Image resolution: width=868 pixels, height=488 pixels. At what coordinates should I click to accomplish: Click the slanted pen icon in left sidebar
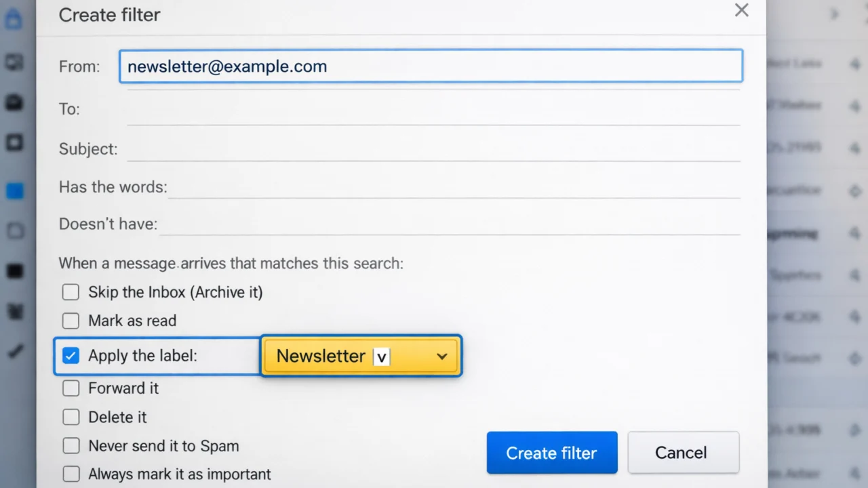(x=15, y=352)
